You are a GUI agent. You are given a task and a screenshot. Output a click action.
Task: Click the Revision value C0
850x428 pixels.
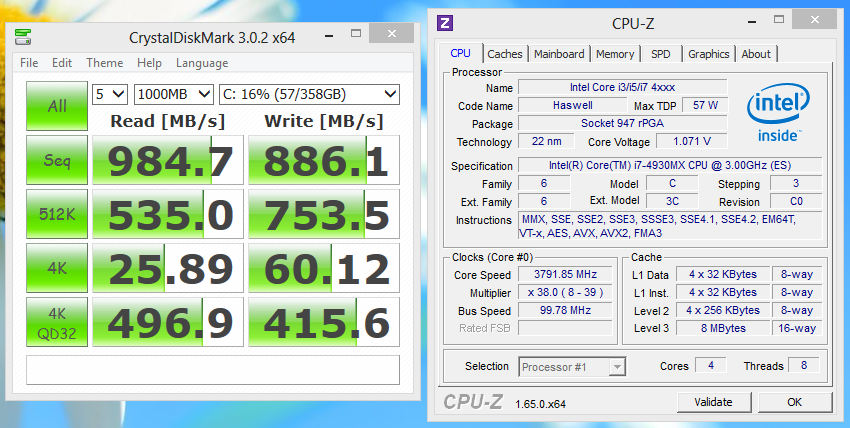point(796,202)
